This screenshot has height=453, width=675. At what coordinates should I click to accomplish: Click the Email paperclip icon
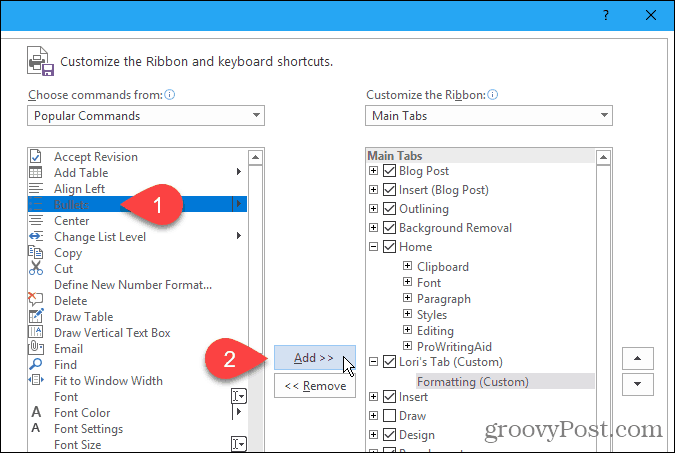[x=36, y=348]
